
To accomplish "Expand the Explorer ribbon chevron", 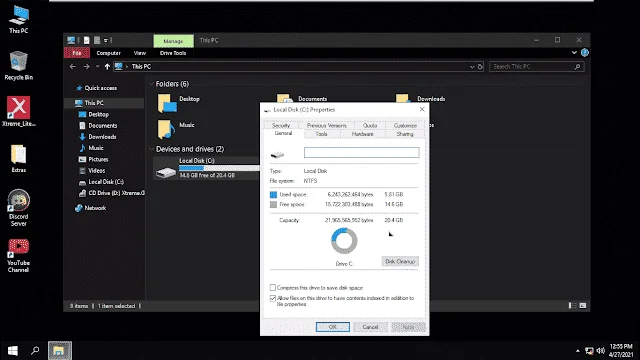I will tap(574, 53).
